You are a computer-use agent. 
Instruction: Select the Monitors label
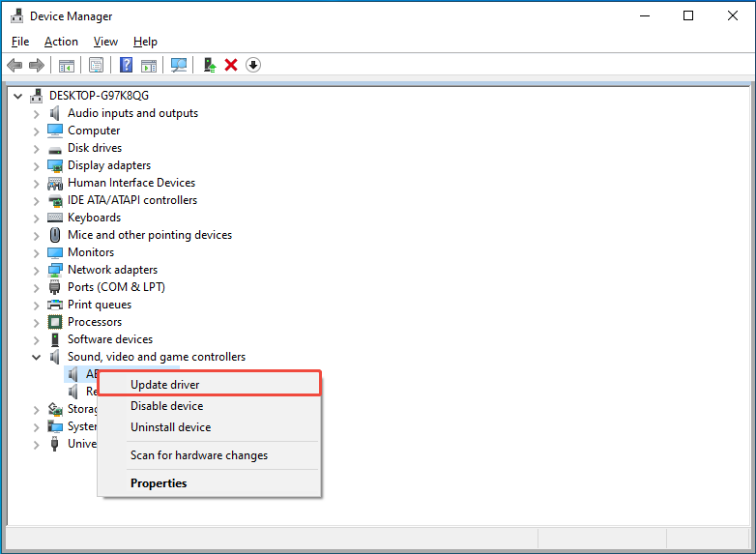[x=91, y=252]
